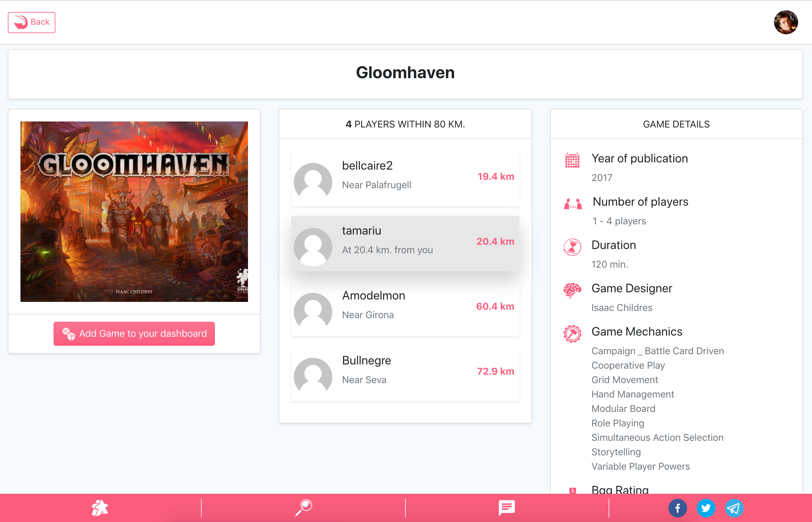
Task: Add Game to your dashboard
Action: (134, 333)
